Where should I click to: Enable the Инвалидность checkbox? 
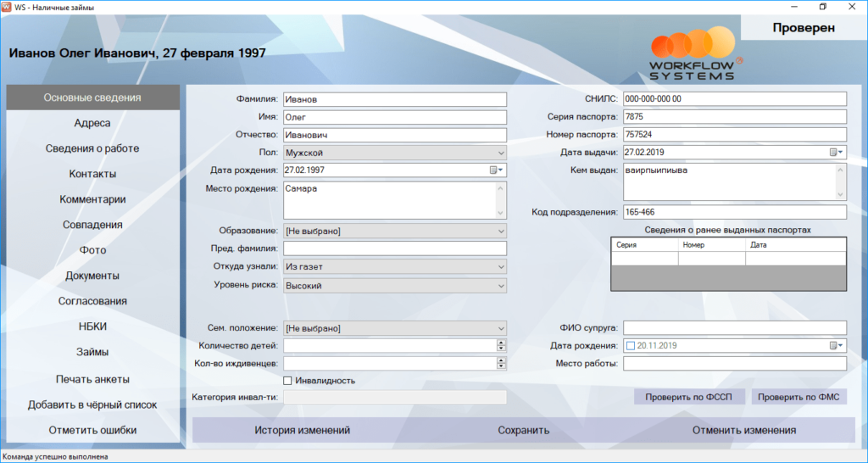tap(288, 381)
